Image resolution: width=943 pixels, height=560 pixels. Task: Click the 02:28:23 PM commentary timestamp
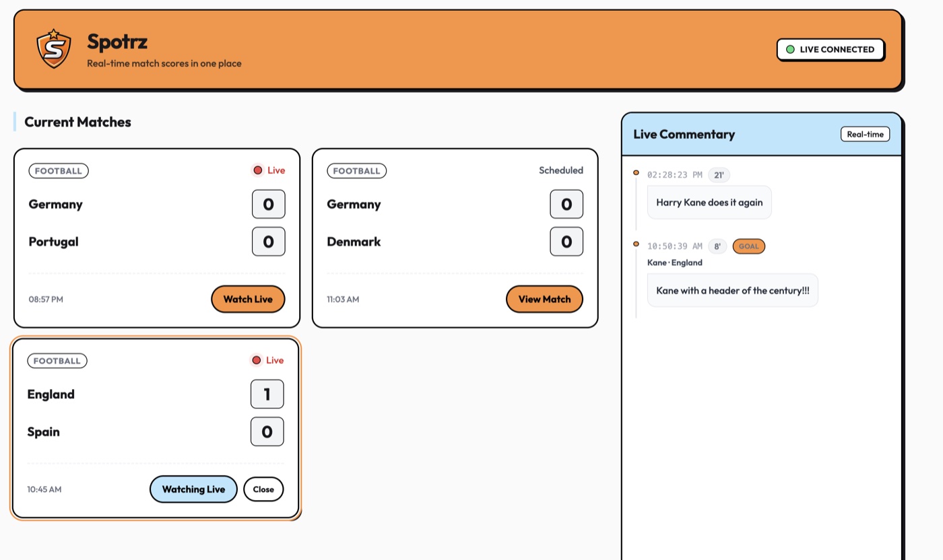point(674,175)
